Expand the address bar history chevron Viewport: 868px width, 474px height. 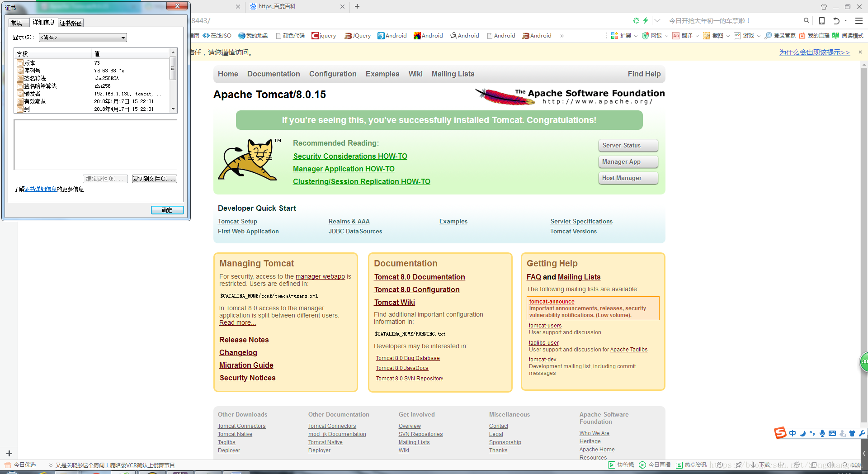point(657,21)
